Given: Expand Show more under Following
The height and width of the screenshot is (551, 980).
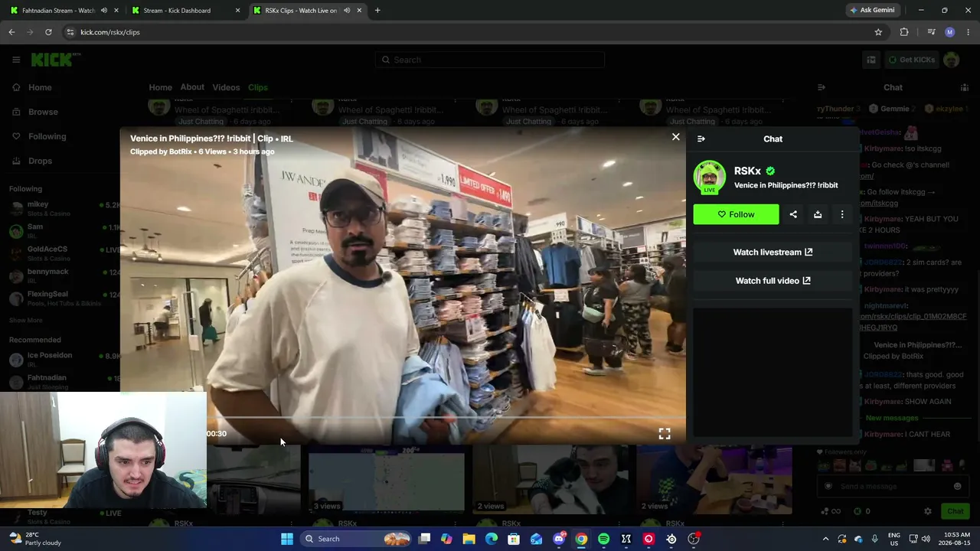Looking at the screenshot, I should click(x=26, y=320).
